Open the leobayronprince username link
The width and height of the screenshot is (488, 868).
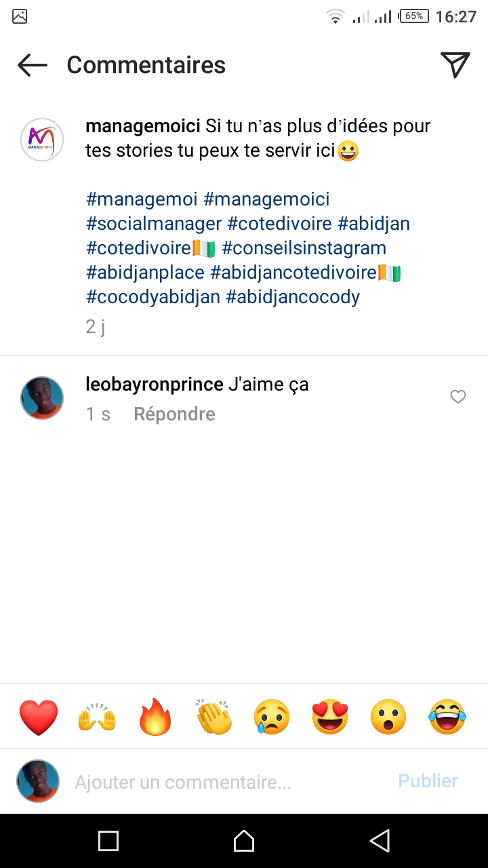155,384
